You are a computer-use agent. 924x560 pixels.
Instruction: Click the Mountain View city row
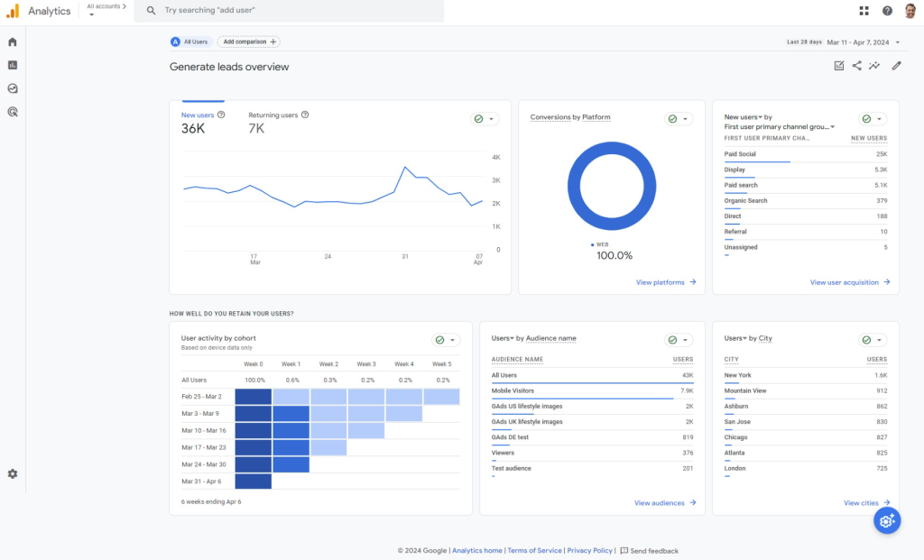pos(805,391)
